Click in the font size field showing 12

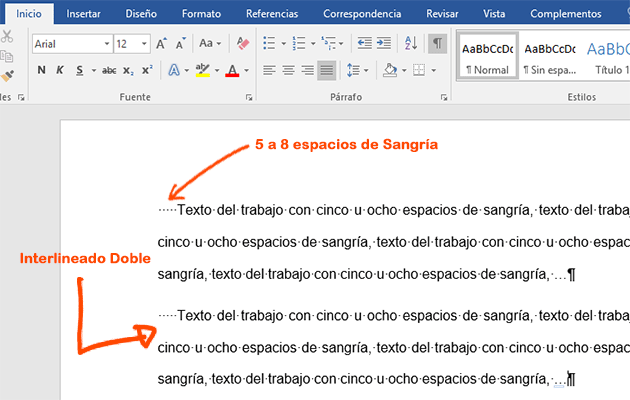[126, 44]
